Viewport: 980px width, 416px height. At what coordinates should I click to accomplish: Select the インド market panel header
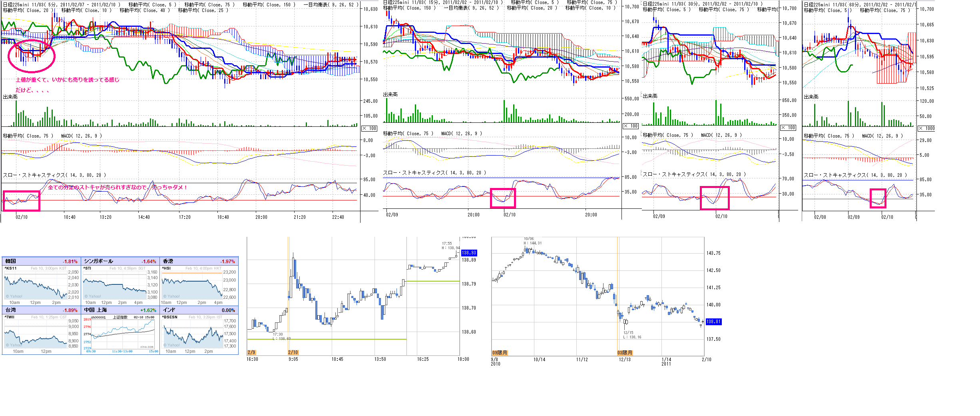click(x=199, y=310)
